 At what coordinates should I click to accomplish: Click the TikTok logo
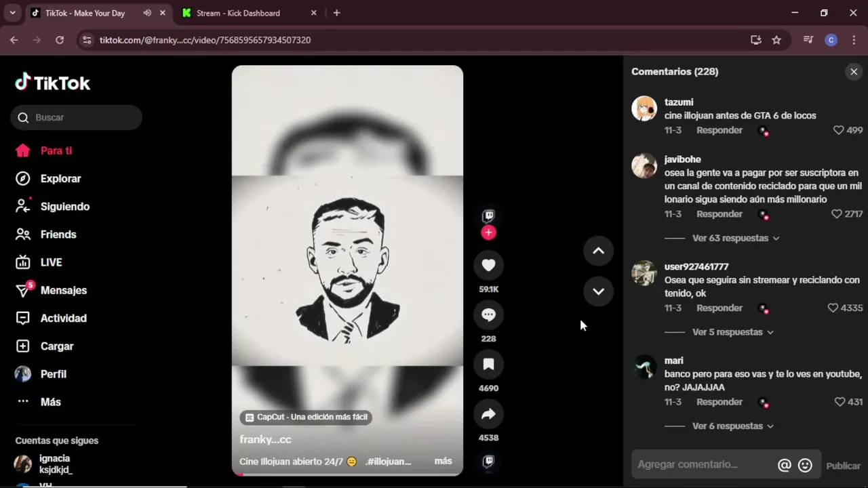tap(53, 83)
